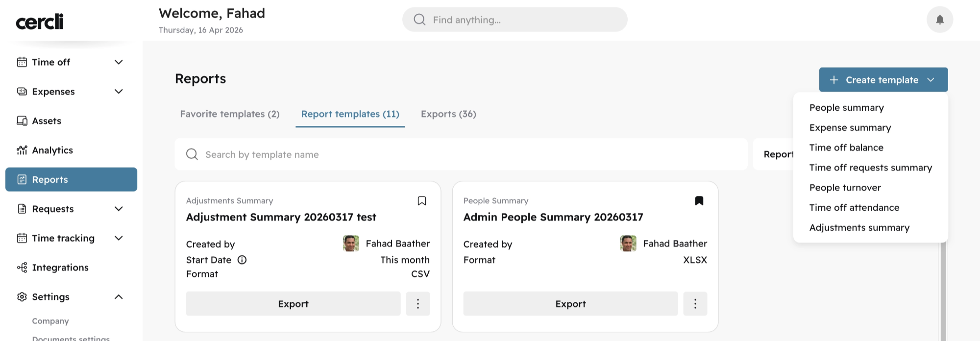
Task: Export the Admin People Summary report
Action: pos(570,304)
